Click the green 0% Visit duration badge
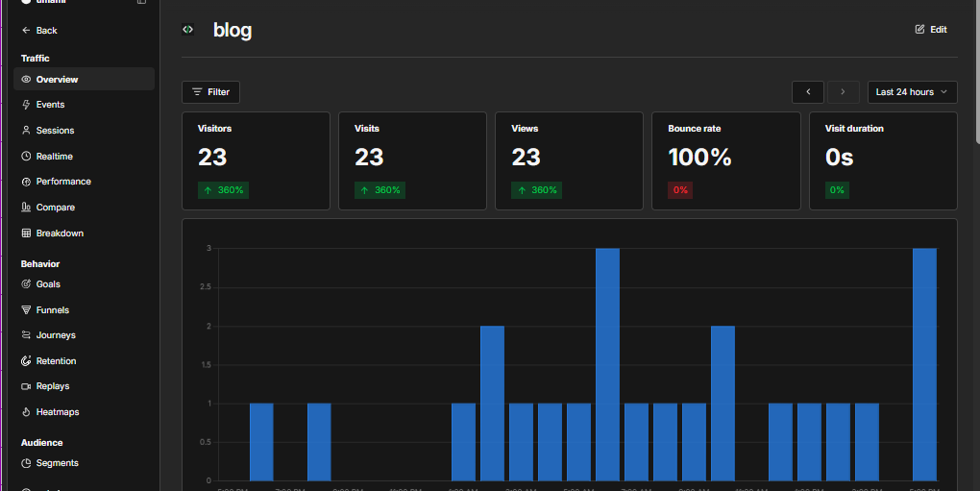 pyautogui.click(x=837, y=190)
